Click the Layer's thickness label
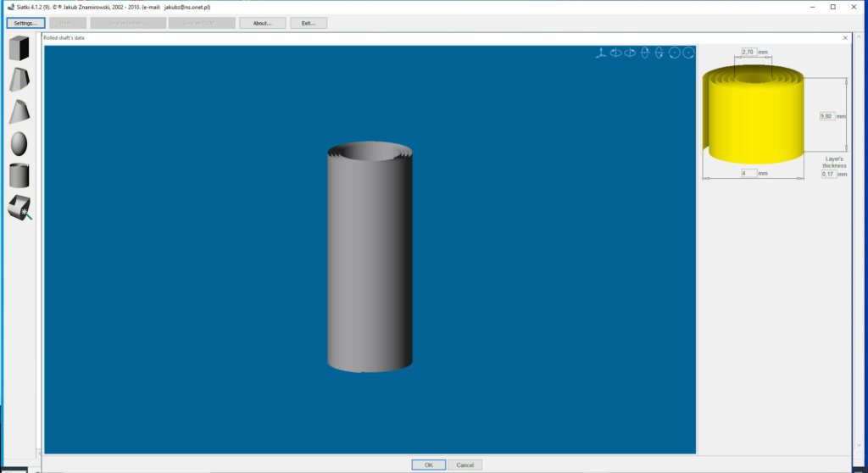Screen dimensions: 868x473 834,162
